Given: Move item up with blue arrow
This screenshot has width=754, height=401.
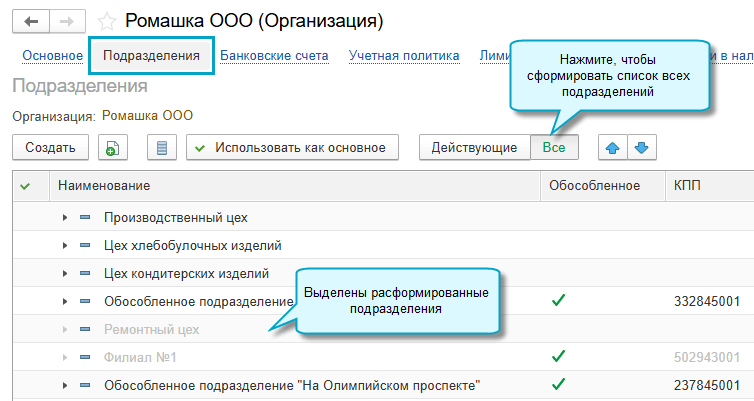Looking at the screenshot, I should 613,148.
